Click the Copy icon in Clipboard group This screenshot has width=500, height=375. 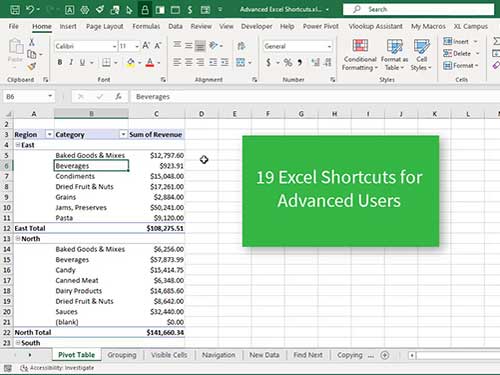[x=32, y=54]
